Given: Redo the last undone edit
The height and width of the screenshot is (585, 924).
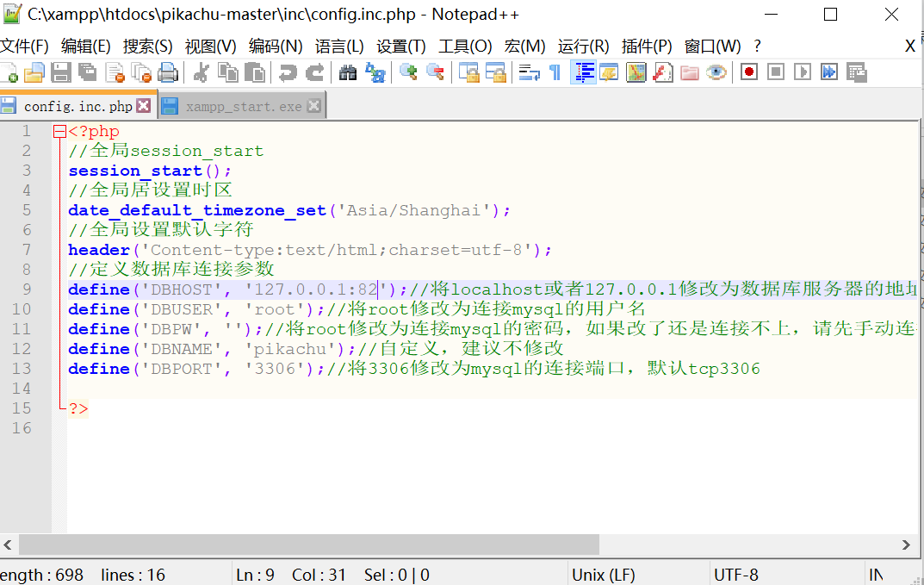Looking at the screenshot, I should (x=314, y=72).
